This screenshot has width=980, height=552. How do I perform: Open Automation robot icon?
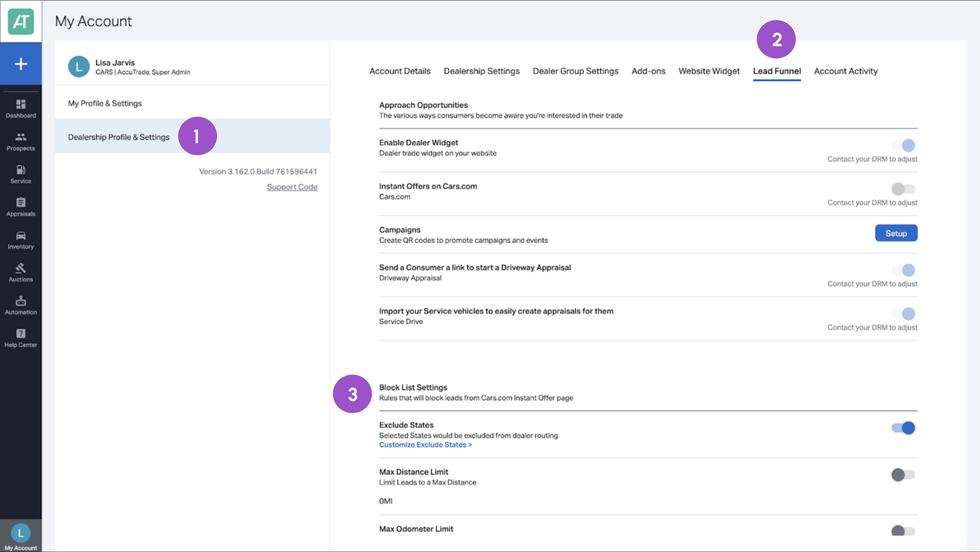[21, 305]
